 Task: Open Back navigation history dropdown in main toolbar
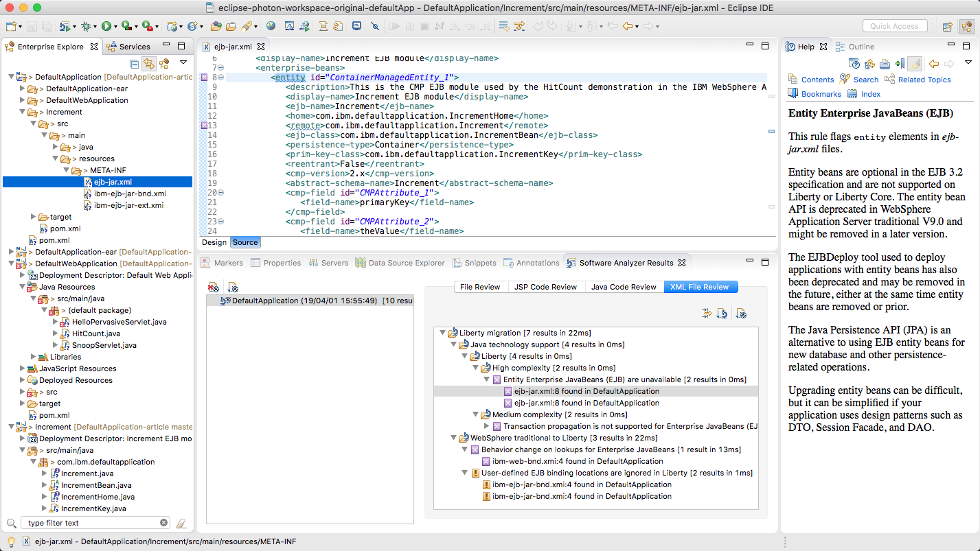pyautogui.click(x=637, y=27)
